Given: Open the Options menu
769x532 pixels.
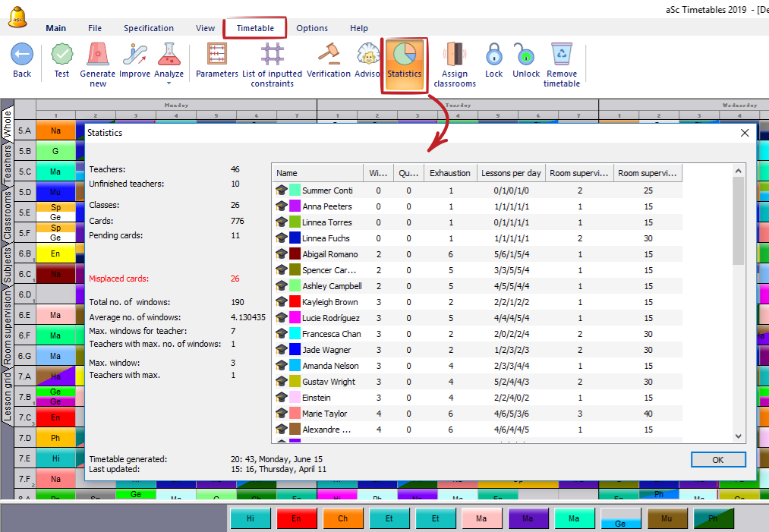Looking at the screenshot, I should [312, 28].
